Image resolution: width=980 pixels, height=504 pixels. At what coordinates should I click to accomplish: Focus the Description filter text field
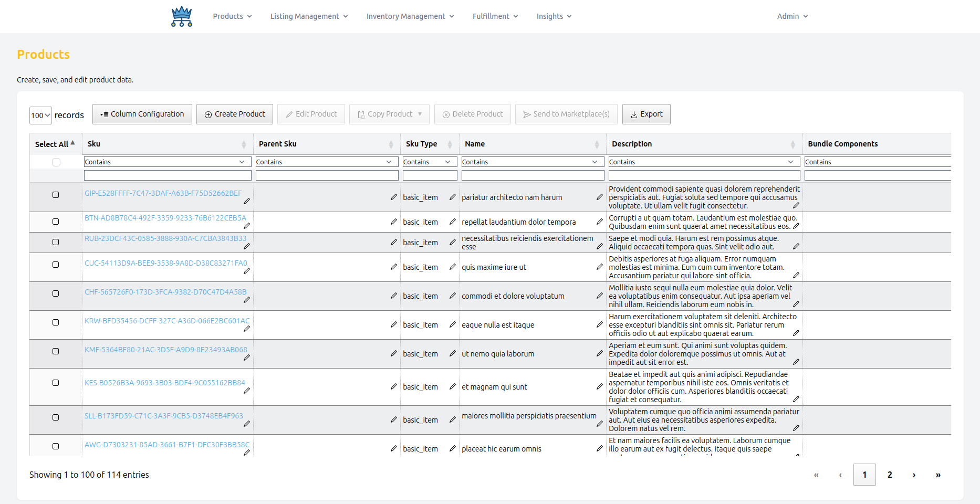[x=704, y=175]
